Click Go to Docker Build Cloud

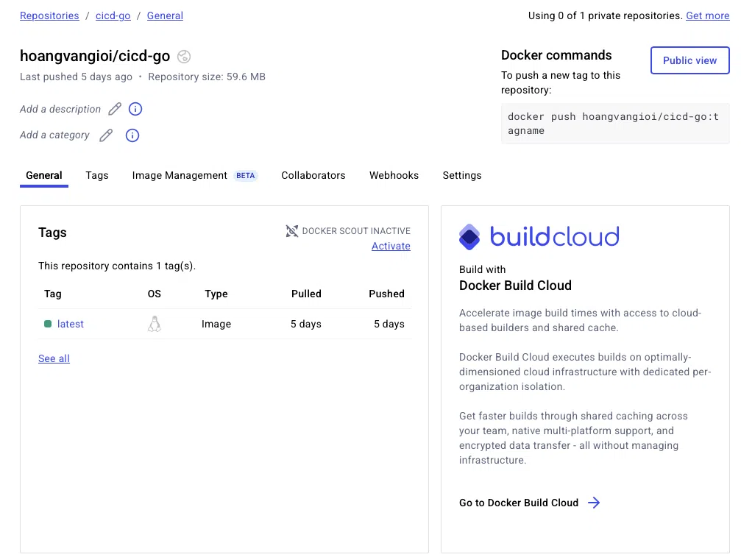pyautogui.click(x=519, y=503)
